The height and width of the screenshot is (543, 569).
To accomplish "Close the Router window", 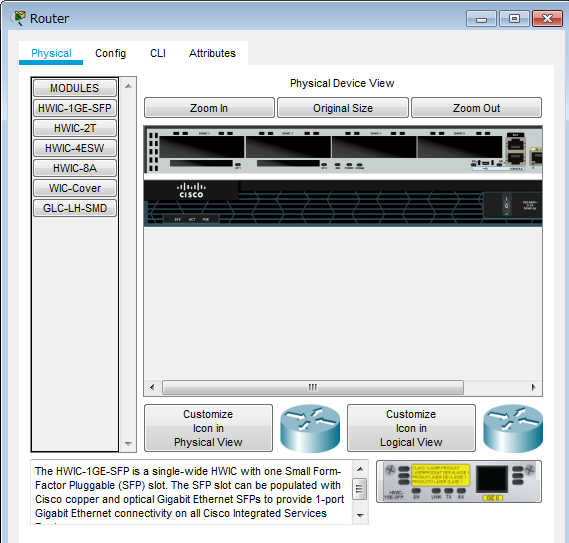I will tap(547, 19).
